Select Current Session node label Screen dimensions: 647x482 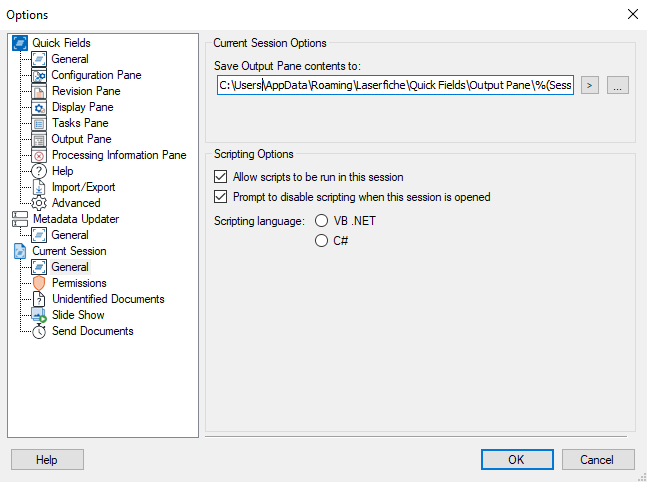point(69,251)
